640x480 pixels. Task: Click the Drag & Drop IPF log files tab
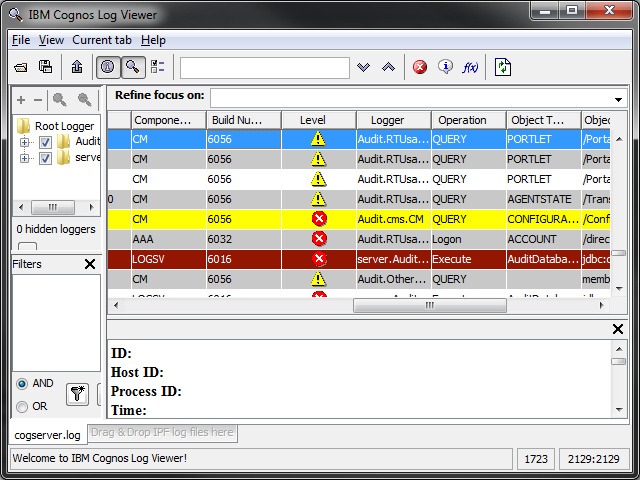pos(162,433)
